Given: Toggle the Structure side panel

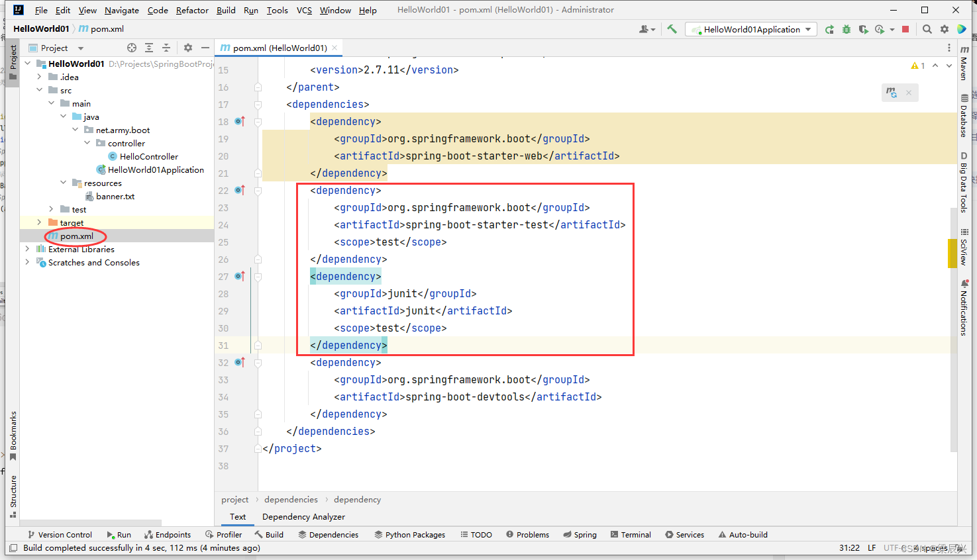Looking at the screenshot, I should coord(13,496).
